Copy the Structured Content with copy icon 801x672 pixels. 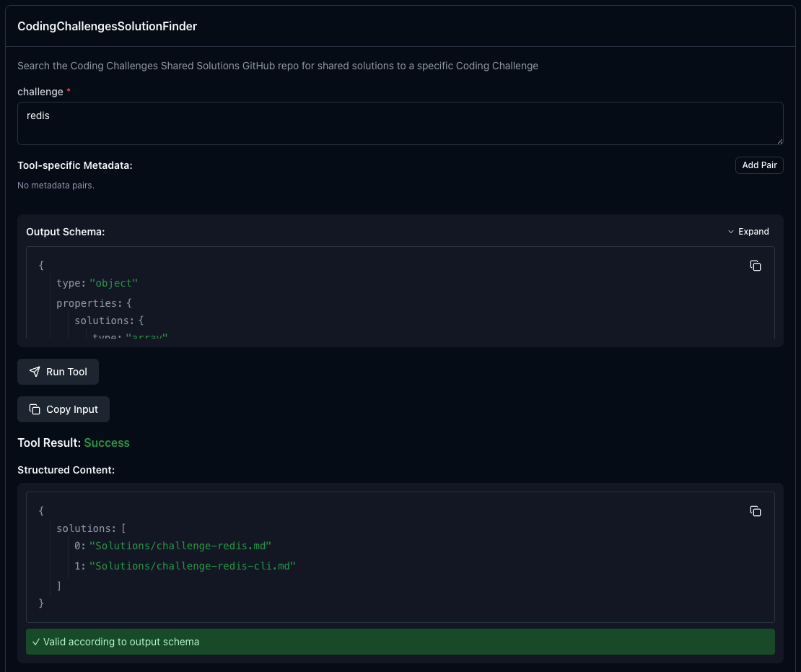click(756, 511)
